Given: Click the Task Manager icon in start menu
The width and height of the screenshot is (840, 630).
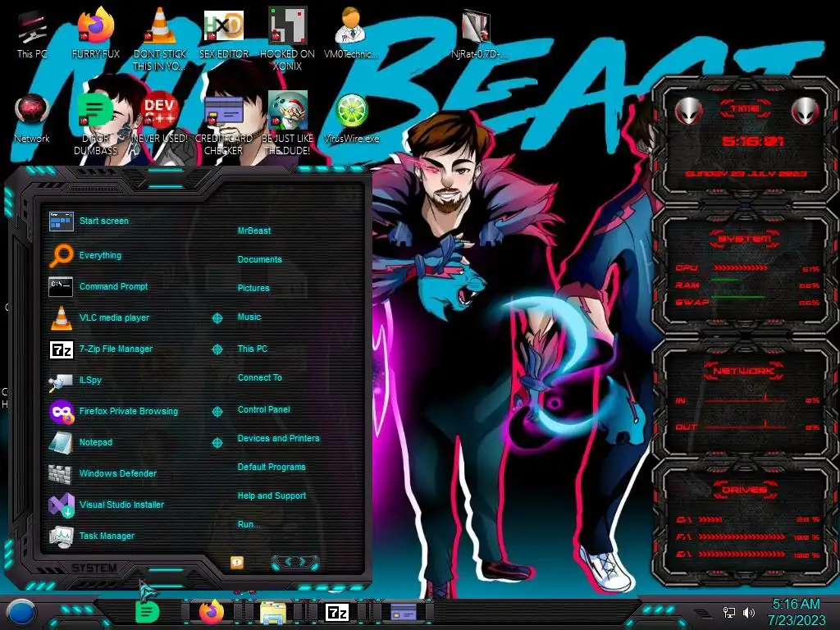Looking at the screenshot, I should click(61, 536).
